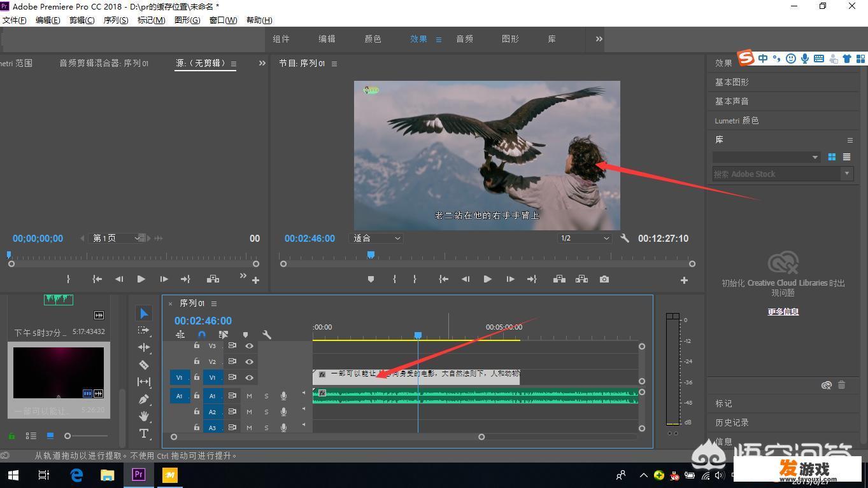This screenshot has height=488, width=868.
Task: Click Export Frame camera icon
Action: pyautogui.click(x=604, y=279)
